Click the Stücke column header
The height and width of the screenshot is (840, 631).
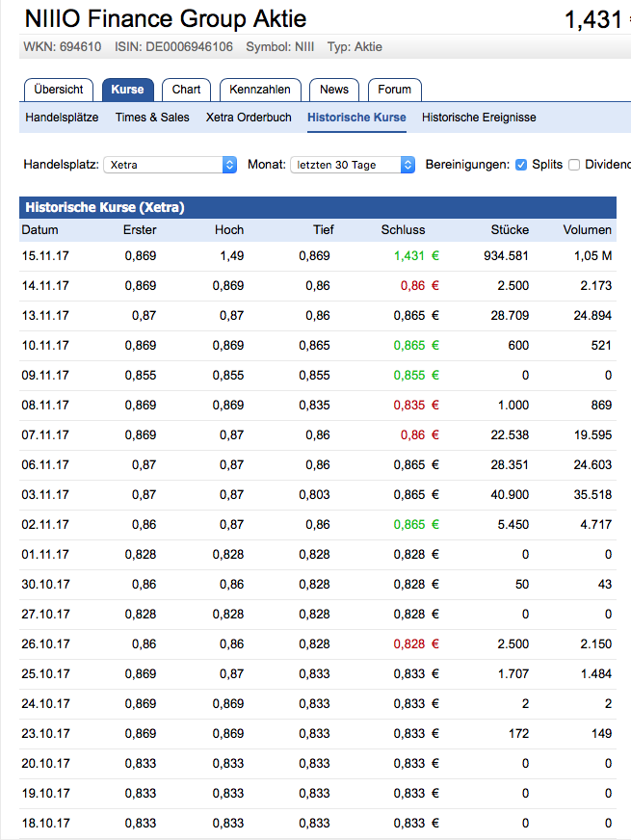pyautogui.click(x=510, y=230)
